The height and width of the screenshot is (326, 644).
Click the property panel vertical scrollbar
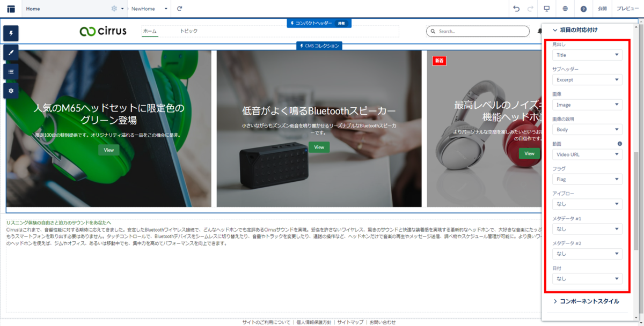(637, 202)
